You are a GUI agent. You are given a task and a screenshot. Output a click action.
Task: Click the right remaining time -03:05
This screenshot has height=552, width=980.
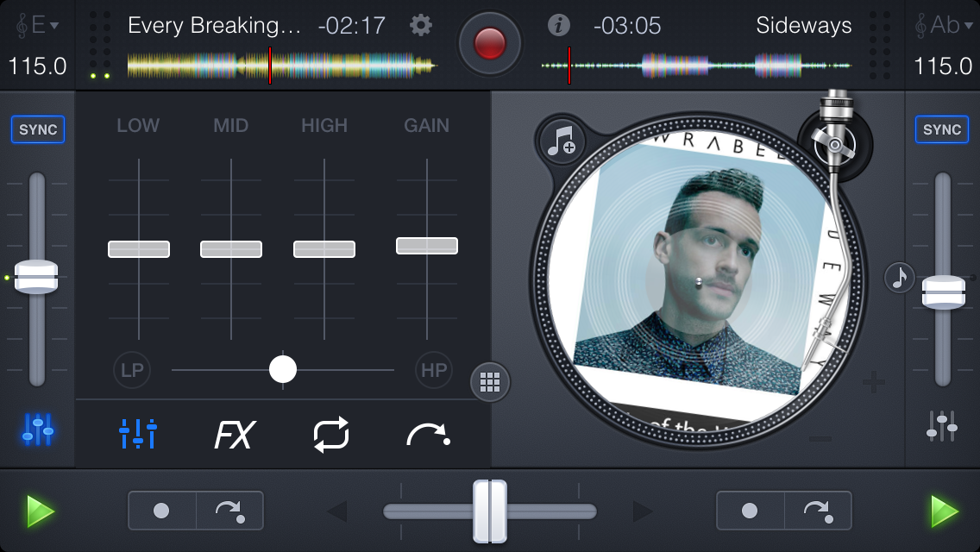[x=627, y=26]
